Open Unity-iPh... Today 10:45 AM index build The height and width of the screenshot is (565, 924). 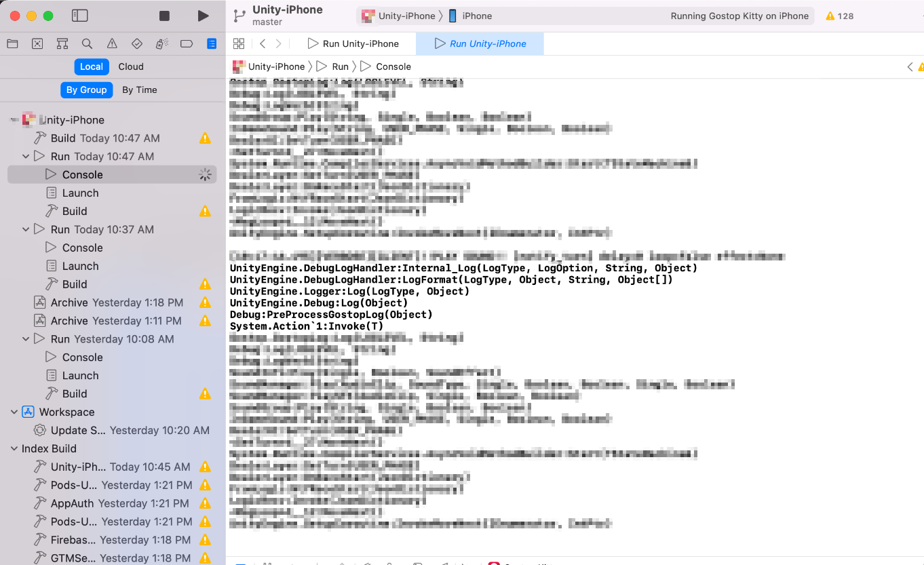112,467
